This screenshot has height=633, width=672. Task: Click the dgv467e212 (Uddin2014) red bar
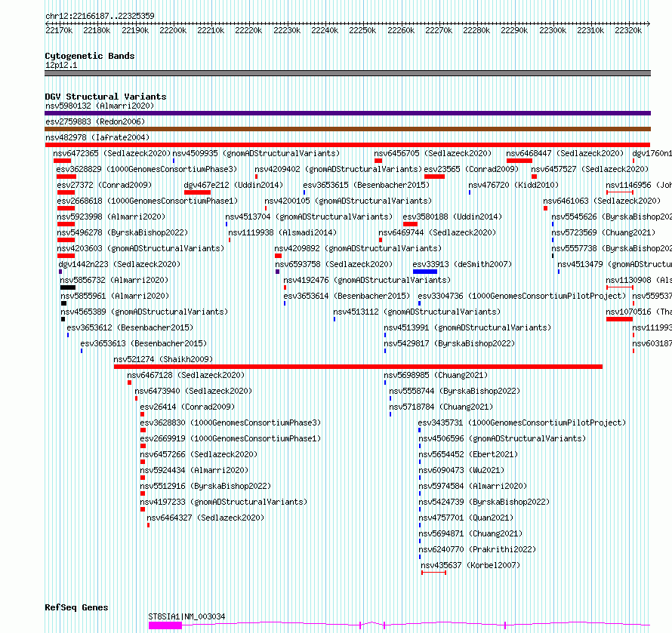[198, 192]
